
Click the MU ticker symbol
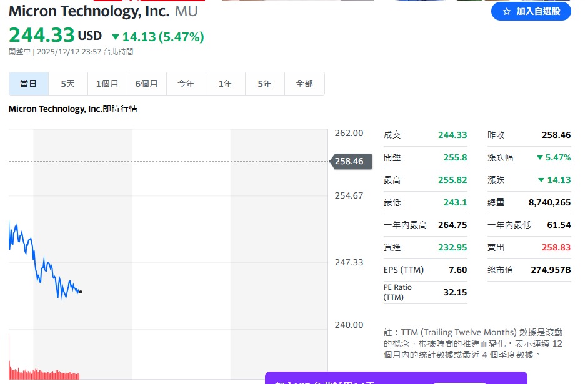tap(186, 11)
